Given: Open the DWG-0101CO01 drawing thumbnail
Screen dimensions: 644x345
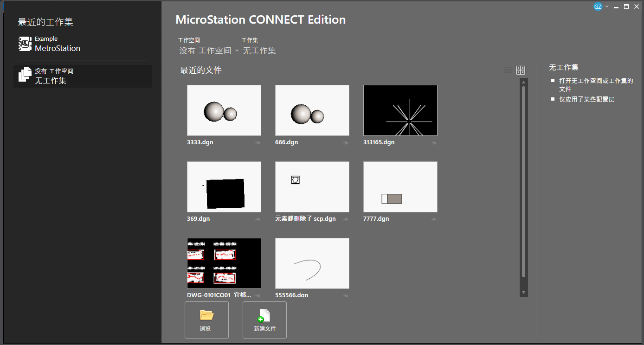Looking at the screenshot, I should [224, 263].
